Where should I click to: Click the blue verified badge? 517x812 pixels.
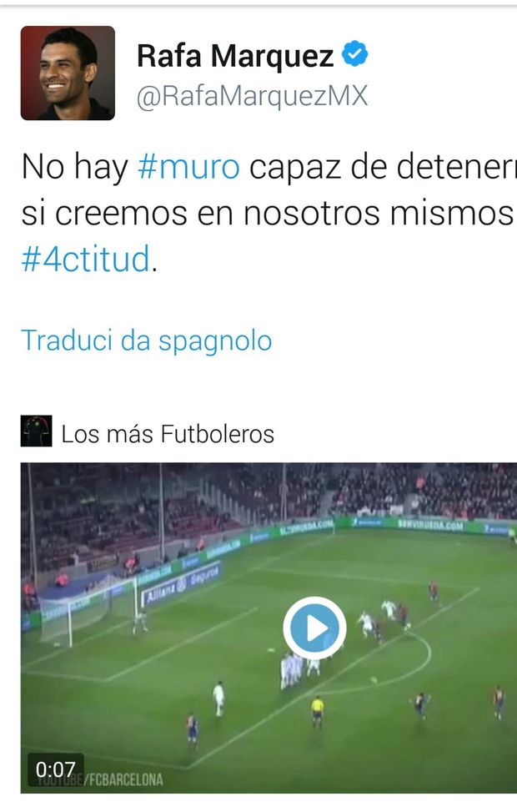click(355, 54)
